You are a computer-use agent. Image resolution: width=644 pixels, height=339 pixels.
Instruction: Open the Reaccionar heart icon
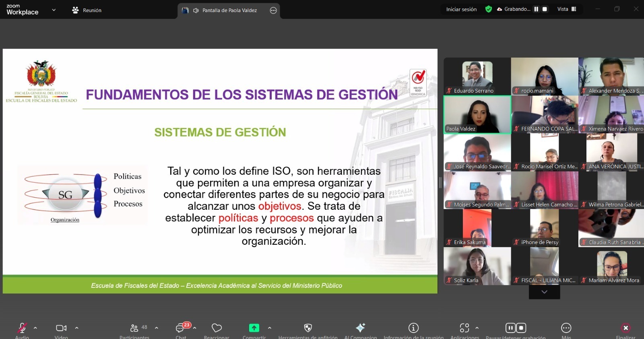pos(217,328)
